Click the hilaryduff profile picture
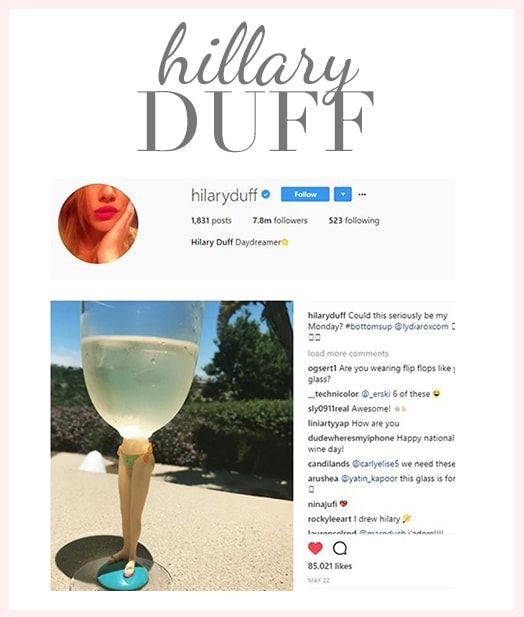524x617 pixels. pos(98,224)
